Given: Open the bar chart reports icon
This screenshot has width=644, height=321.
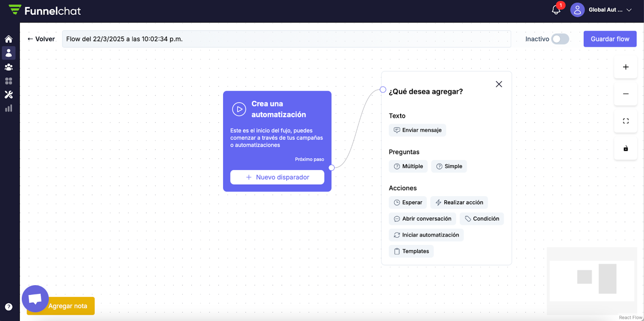Looking at the screenshot, I should [9, 108].
